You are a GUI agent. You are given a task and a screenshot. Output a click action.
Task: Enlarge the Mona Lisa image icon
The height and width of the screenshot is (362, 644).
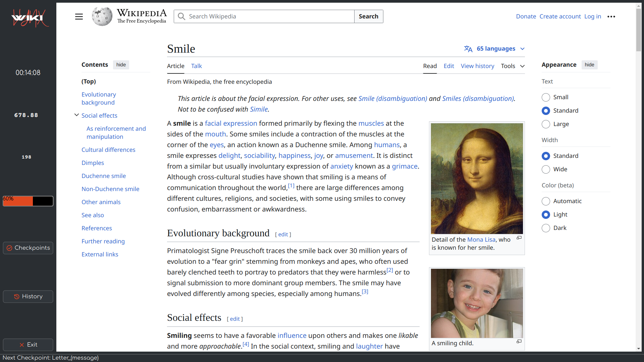click(x=519, y=238)
